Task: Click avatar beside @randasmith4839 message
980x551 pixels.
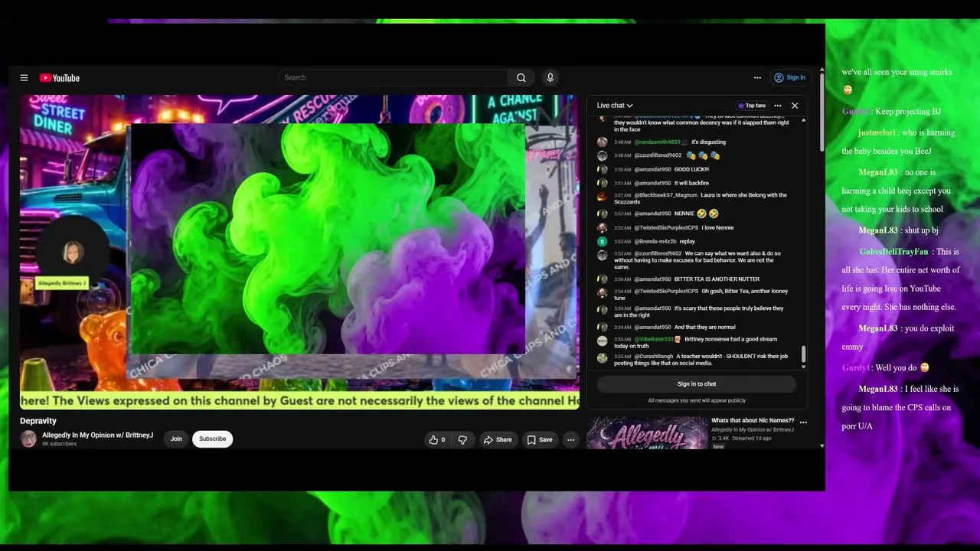Action: pyautogui.click(x=603, y=142)
